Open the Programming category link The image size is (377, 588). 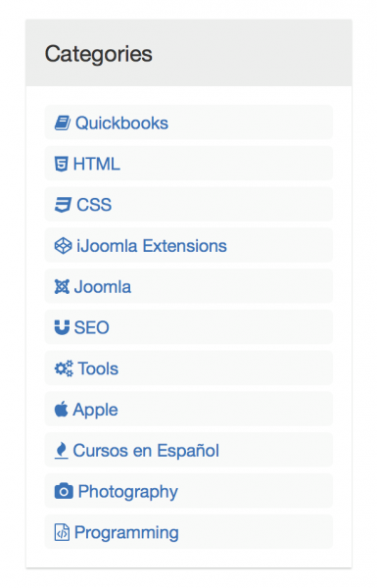tap(126, 533)
